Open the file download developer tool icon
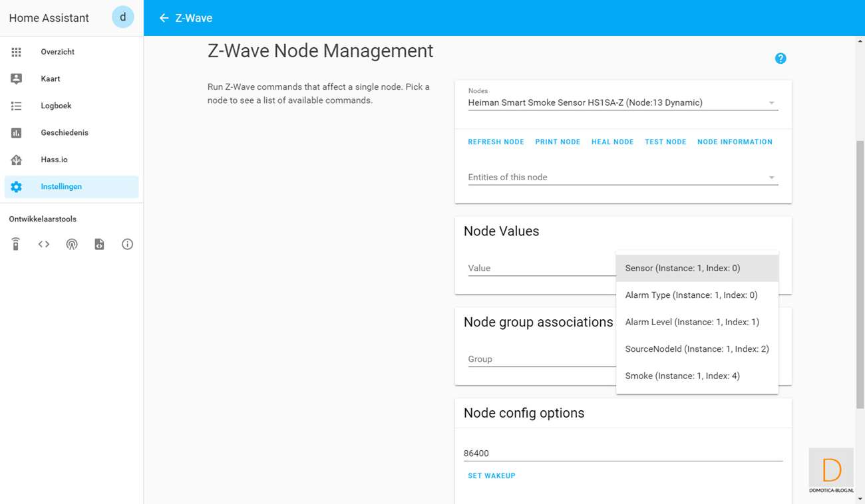The image size is (865, 504). (99, 244)
